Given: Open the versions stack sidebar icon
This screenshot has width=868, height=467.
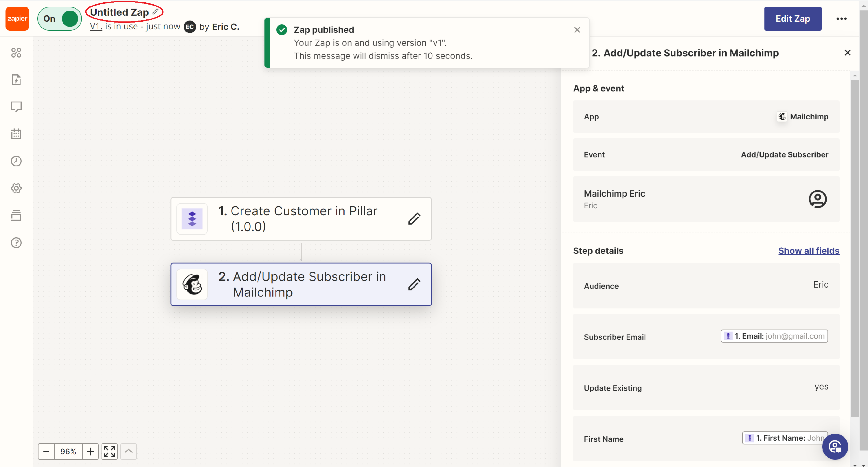Looking at the screenshot, I should 16,215.
